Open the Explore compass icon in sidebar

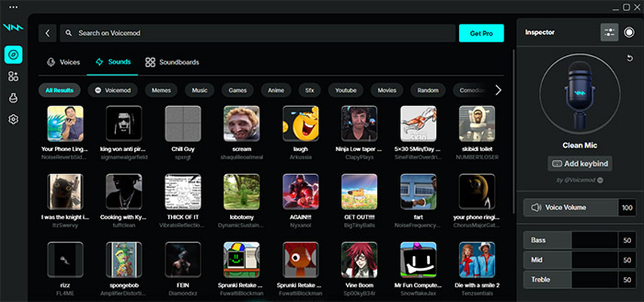(14, 54)
